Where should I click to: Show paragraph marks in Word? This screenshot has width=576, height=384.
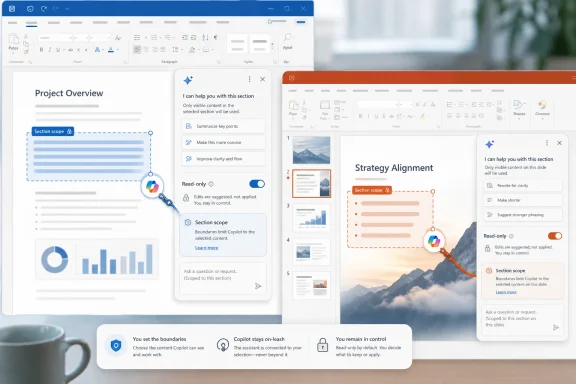pos(216,37)
